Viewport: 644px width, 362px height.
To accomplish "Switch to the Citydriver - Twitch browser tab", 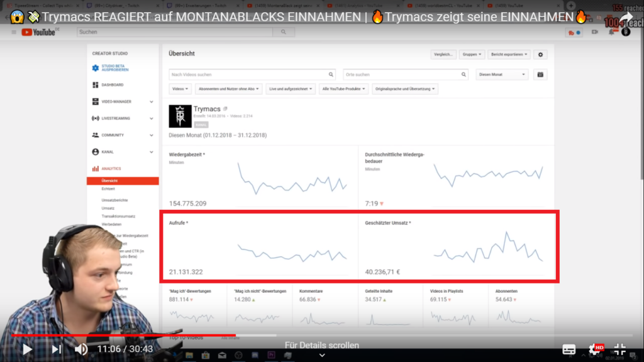I will 122,6.
